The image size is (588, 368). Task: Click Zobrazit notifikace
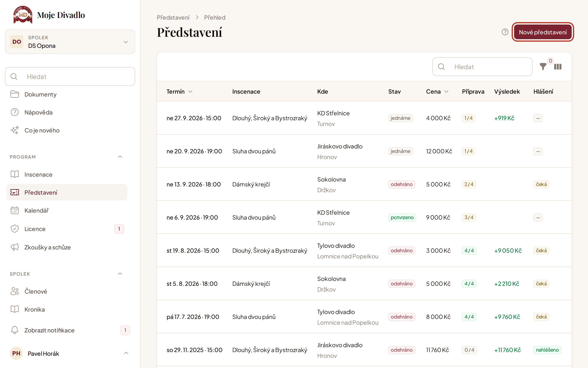[x=70, y=330]
